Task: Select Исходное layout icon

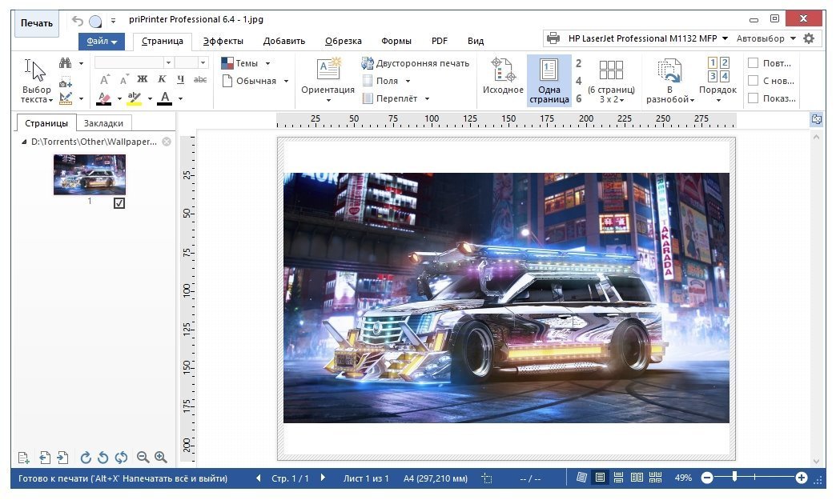Action: pos(503,77)
